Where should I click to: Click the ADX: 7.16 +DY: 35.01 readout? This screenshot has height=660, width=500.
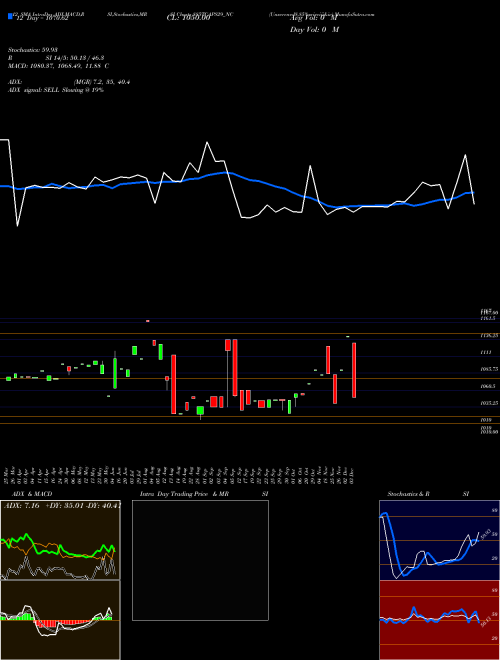[62, 505]
